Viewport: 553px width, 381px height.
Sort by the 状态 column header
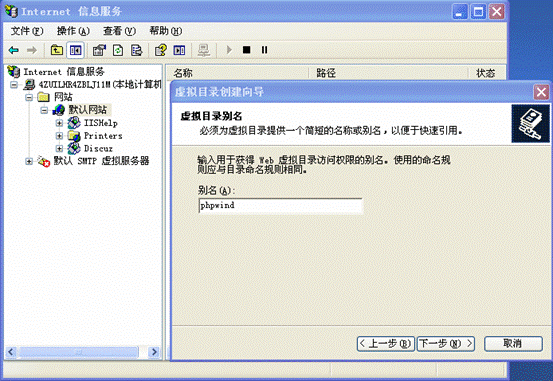pyautogui.click(x=487, y=73)
